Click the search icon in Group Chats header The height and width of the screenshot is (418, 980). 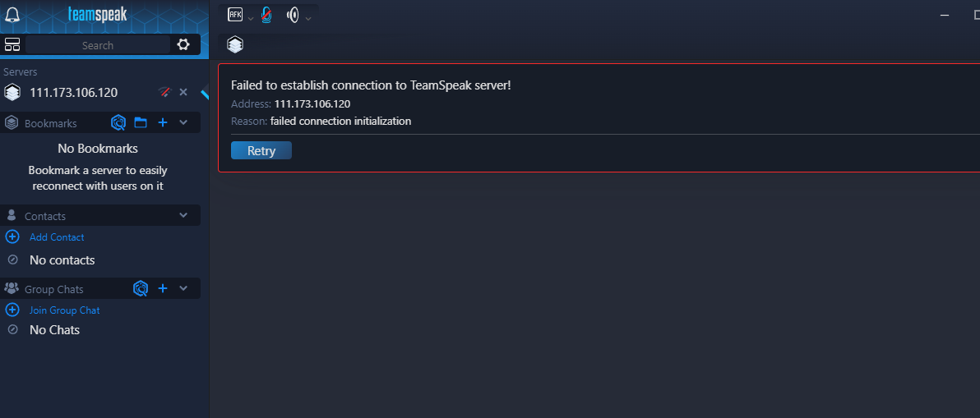pyautogui.click(x=141, y=289)
